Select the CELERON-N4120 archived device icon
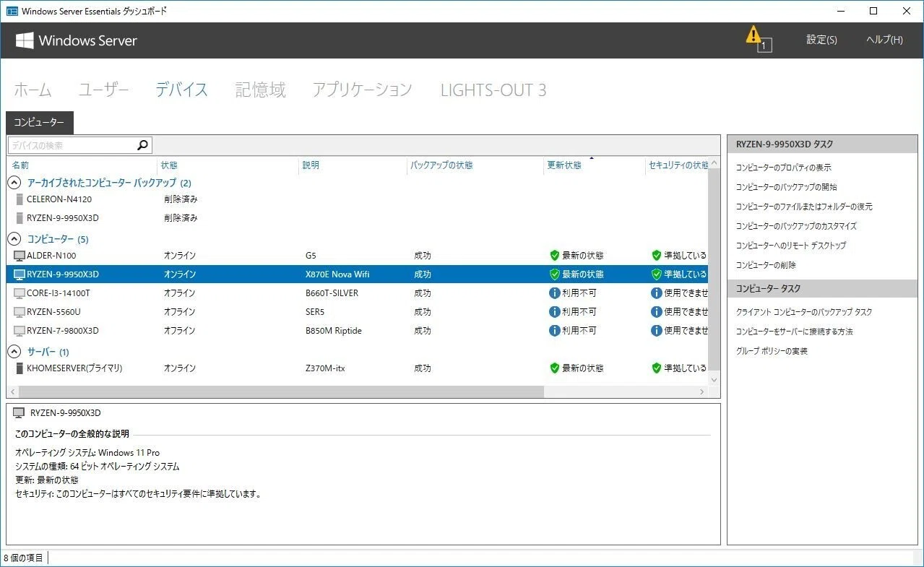Image resolution: width=924 pixels, height=567 pixels. tap(20, 199)
